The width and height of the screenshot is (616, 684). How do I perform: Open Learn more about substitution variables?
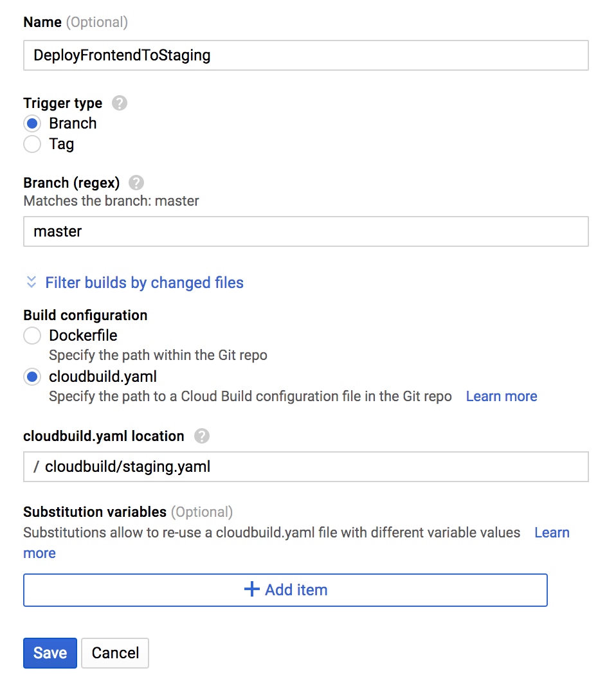coord(551,532)
